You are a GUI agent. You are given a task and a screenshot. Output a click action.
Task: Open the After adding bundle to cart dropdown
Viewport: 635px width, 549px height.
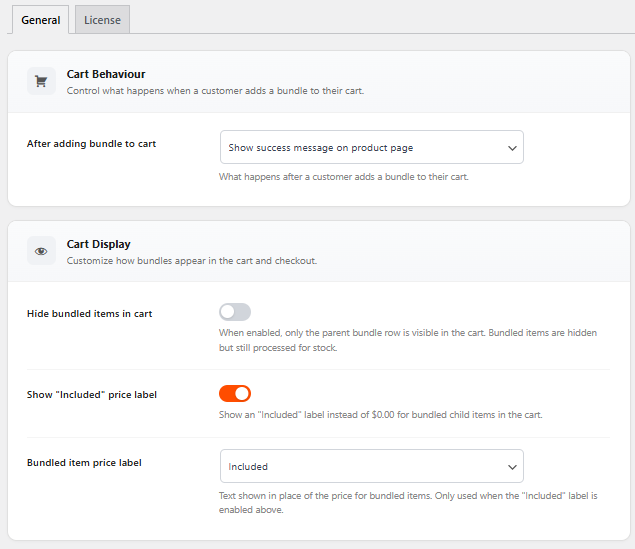pyautogui.click(x=371, y=147)
